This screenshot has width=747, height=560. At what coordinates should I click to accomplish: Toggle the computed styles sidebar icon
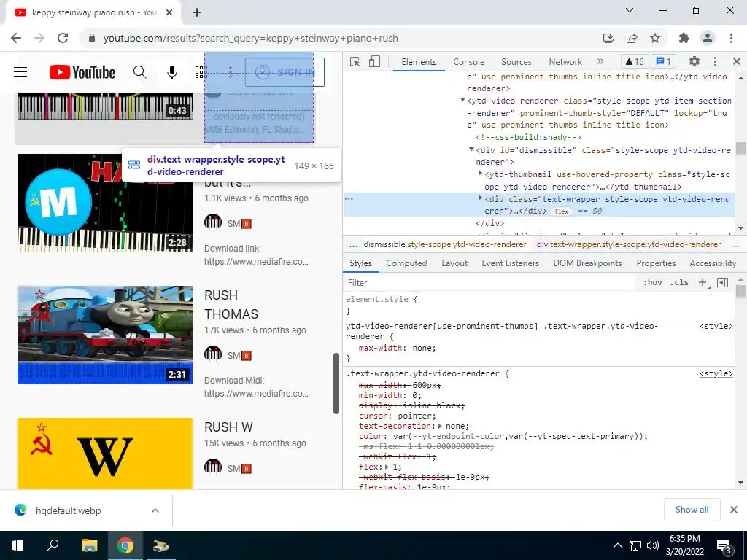(x=722, y=282)
